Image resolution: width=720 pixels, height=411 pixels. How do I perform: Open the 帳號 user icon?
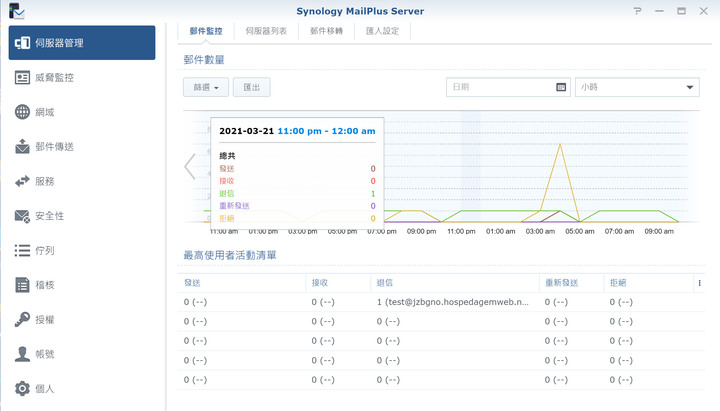click(22, 354)
